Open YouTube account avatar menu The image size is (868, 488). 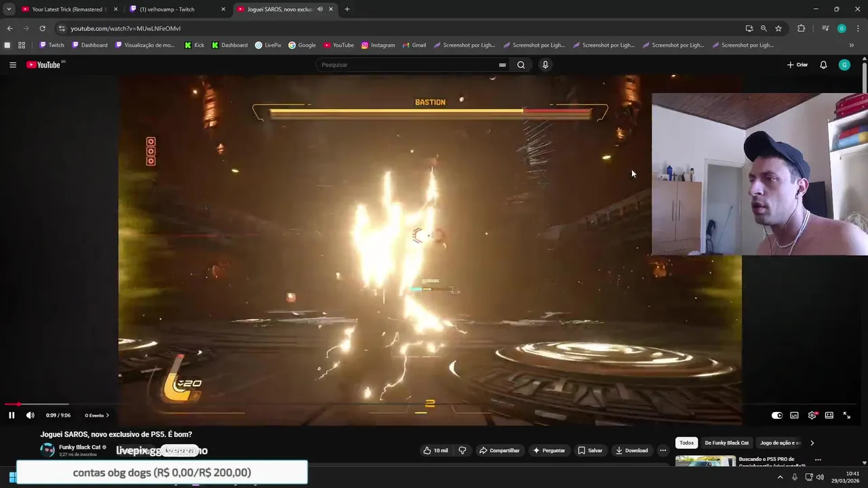click(x=844, y=65)
